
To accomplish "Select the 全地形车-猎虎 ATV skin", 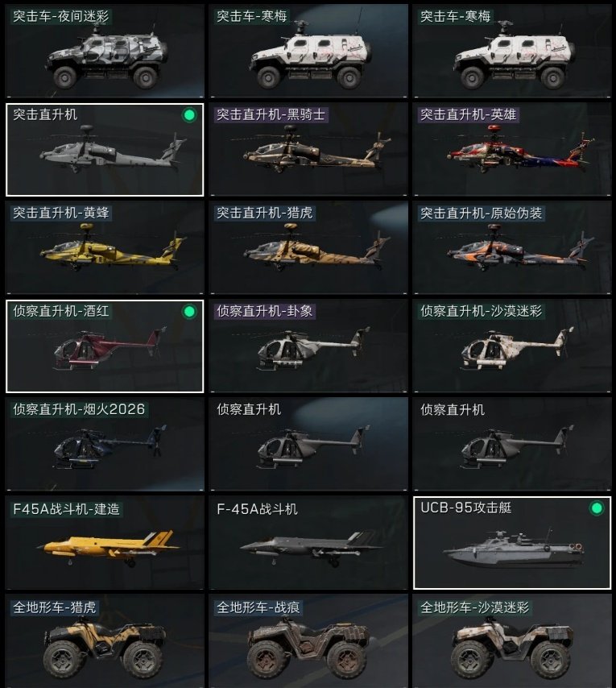I will pyautogui.click(x=105, y=641).
